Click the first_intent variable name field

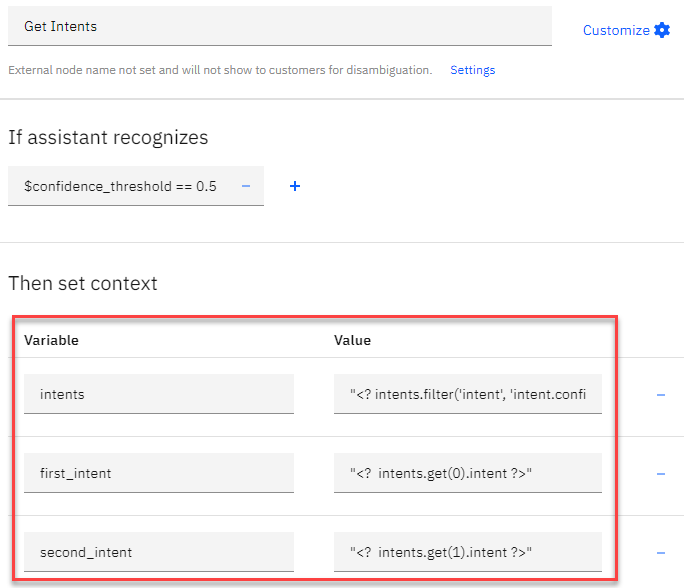coord(159,473)
